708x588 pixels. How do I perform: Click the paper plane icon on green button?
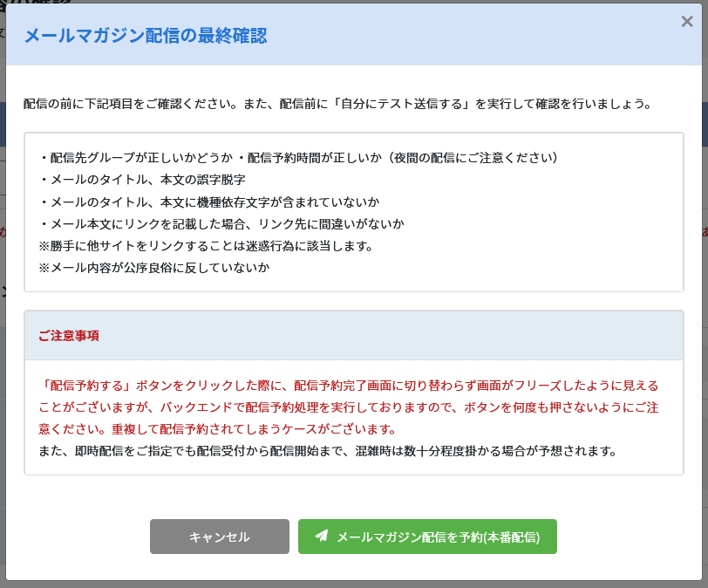(x=322, y=537)
